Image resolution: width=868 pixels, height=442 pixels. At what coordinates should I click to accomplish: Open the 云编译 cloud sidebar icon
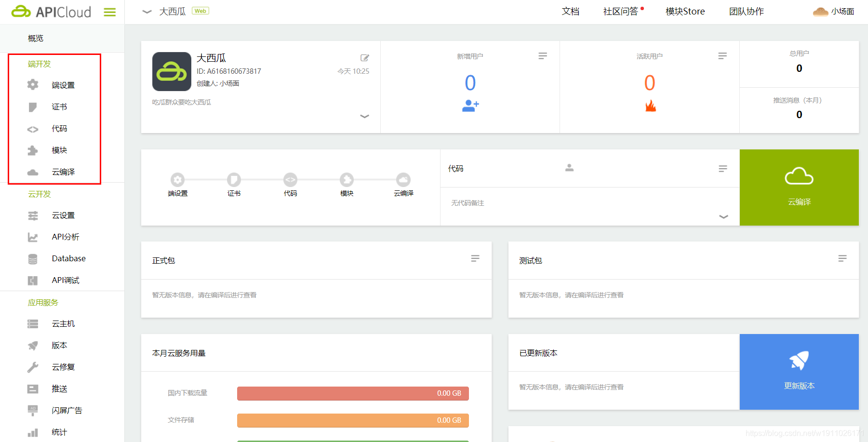tap(33, 172)
